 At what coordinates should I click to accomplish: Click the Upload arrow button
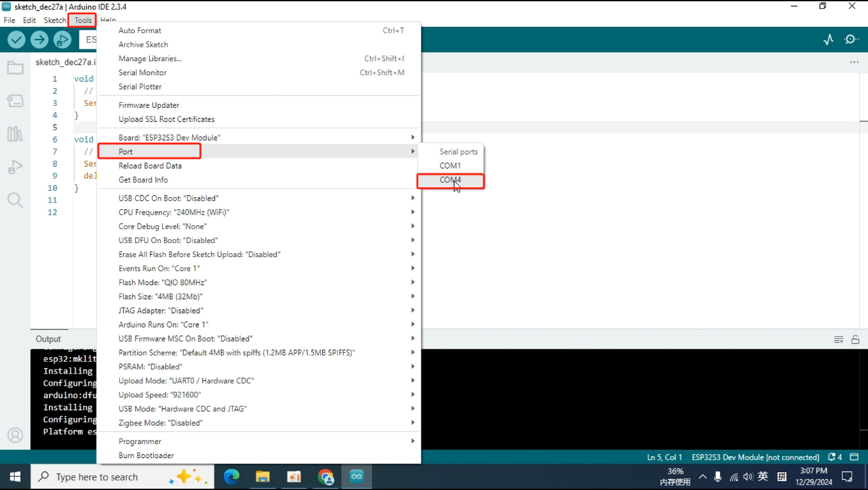point(40,40)
